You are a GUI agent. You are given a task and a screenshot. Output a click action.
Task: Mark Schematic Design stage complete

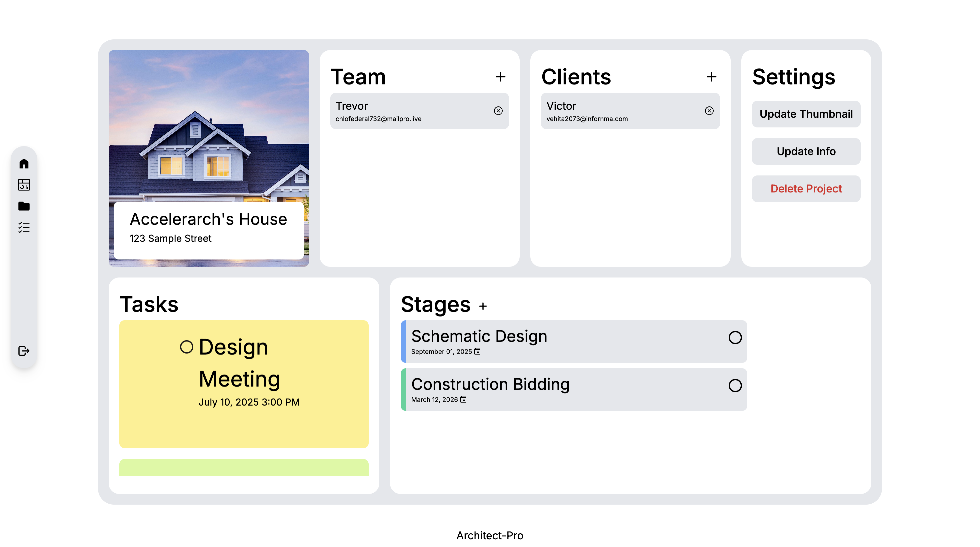pyautogui.click(x=735, y=338)
